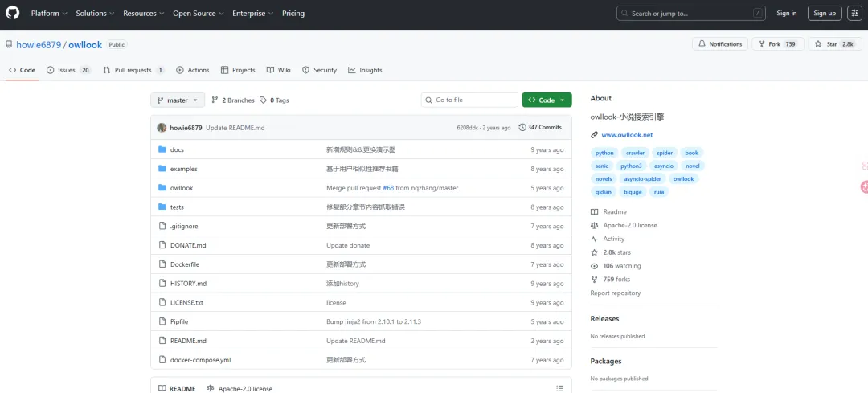
Task: View the Insights tab
Action: click(x=365, y=70)
